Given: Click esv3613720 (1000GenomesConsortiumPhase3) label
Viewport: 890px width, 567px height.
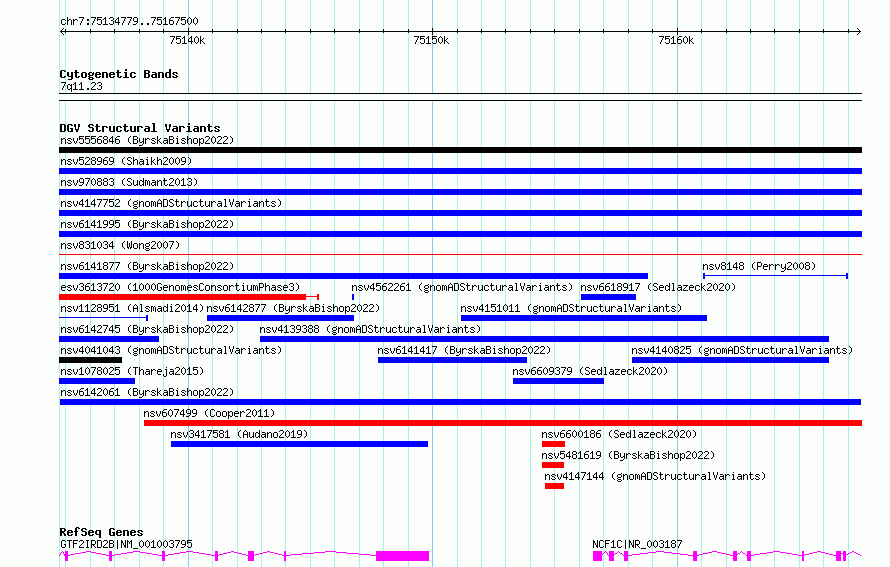Looking at the screenshot, I should pyautogui.click(x=180, y=287).
